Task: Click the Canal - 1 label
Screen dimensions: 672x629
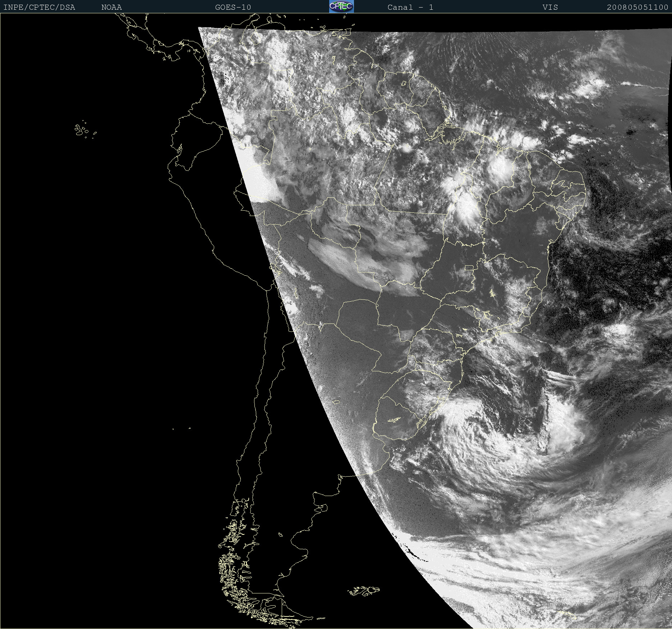Action: coord(410,7)
